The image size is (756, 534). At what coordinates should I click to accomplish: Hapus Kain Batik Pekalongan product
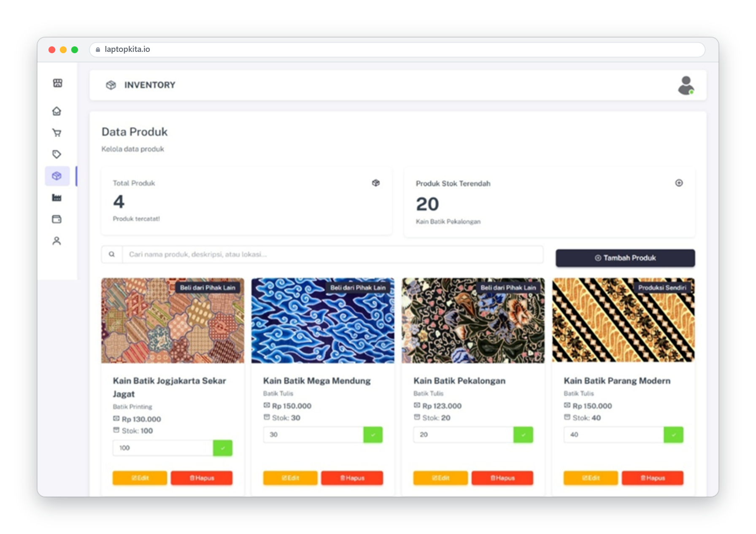point(502,478)
